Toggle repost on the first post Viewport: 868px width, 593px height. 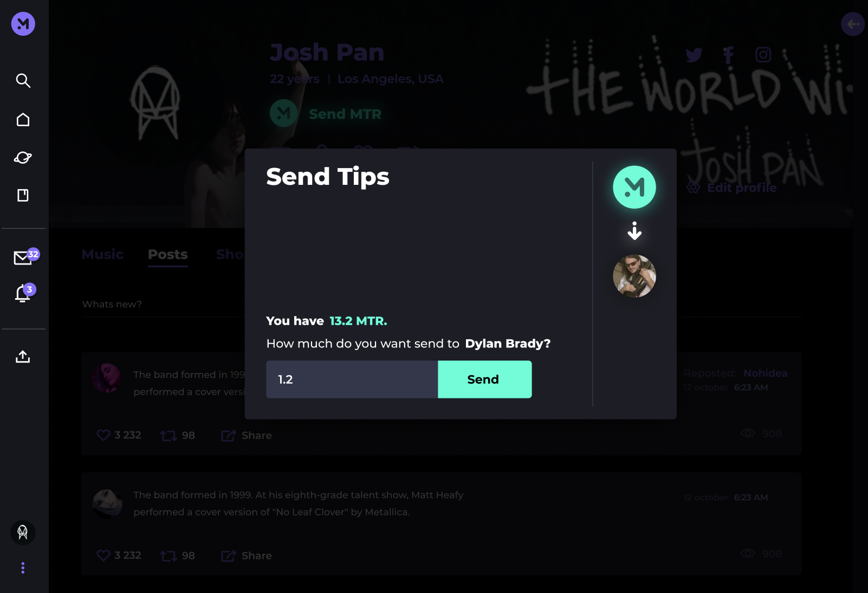(169, 435)
